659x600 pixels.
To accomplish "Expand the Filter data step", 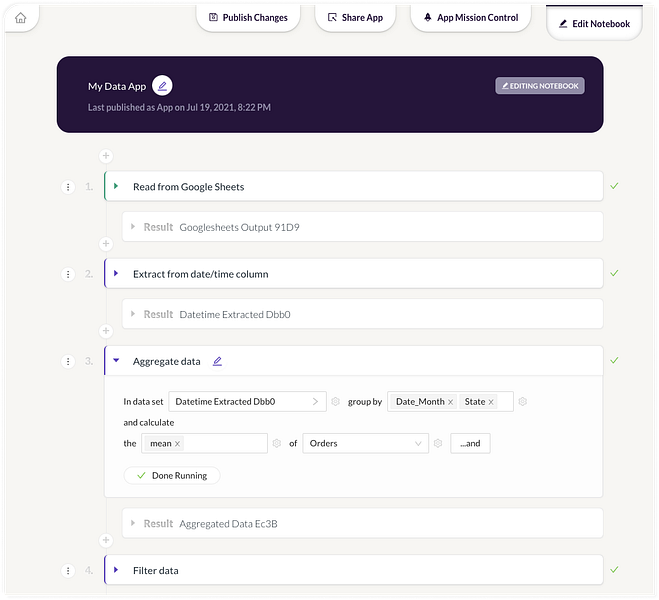I will pyautogui.click(x=116, y=570).
